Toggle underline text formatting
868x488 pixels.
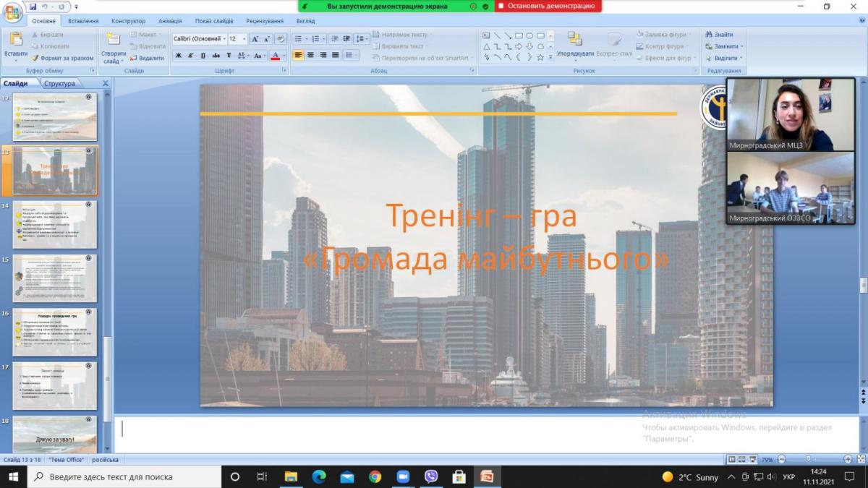click(x=203, y=56)
